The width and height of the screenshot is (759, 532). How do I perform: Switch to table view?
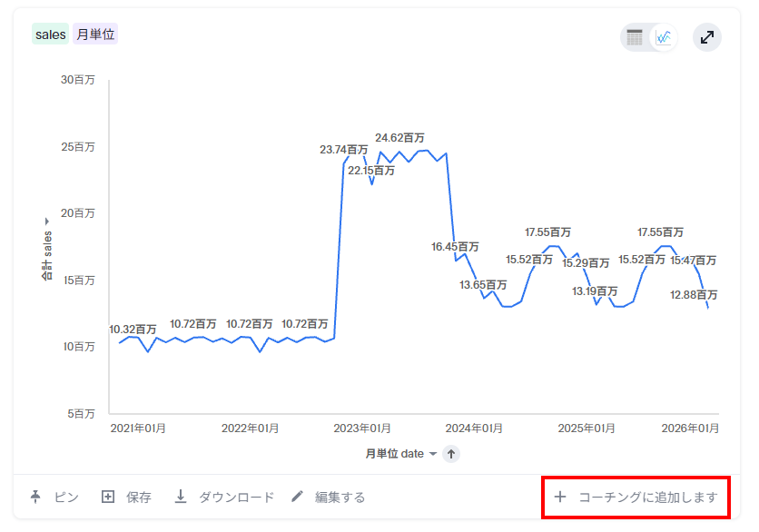pos(636,37)
